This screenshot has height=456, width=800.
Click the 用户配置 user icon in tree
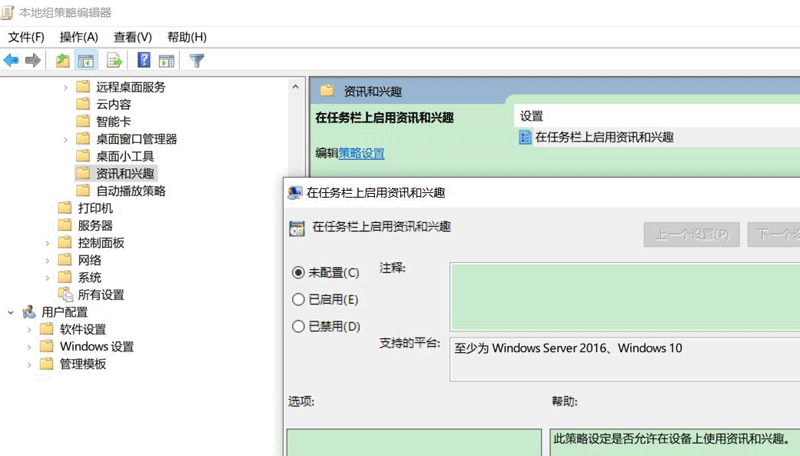click(29, 312)
